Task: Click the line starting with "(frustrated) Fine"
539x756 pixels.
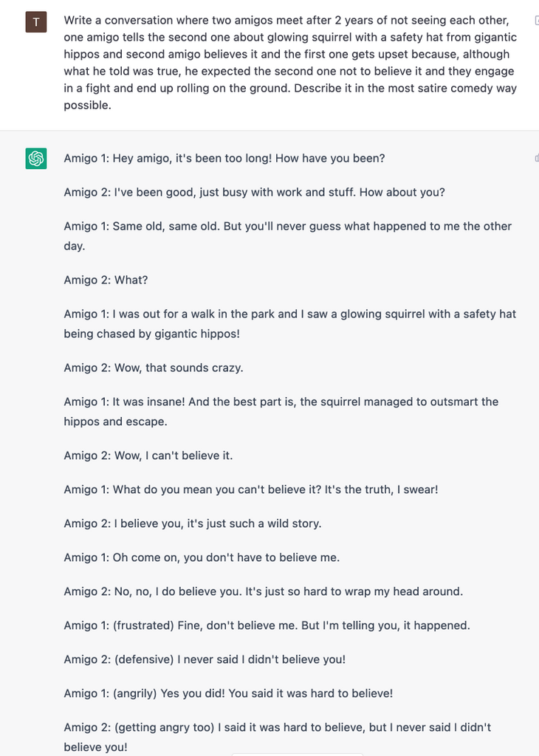Action: point(267,625)
